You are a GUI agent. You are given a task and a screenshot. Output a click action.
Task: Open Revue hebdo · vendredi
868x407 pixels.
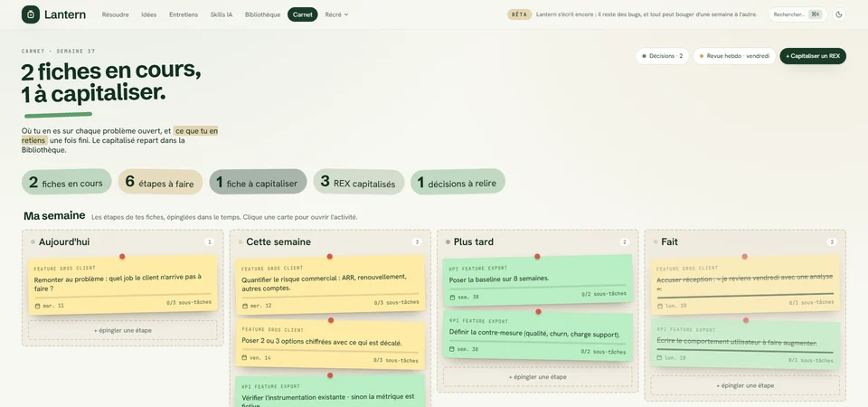click(734, 56)
